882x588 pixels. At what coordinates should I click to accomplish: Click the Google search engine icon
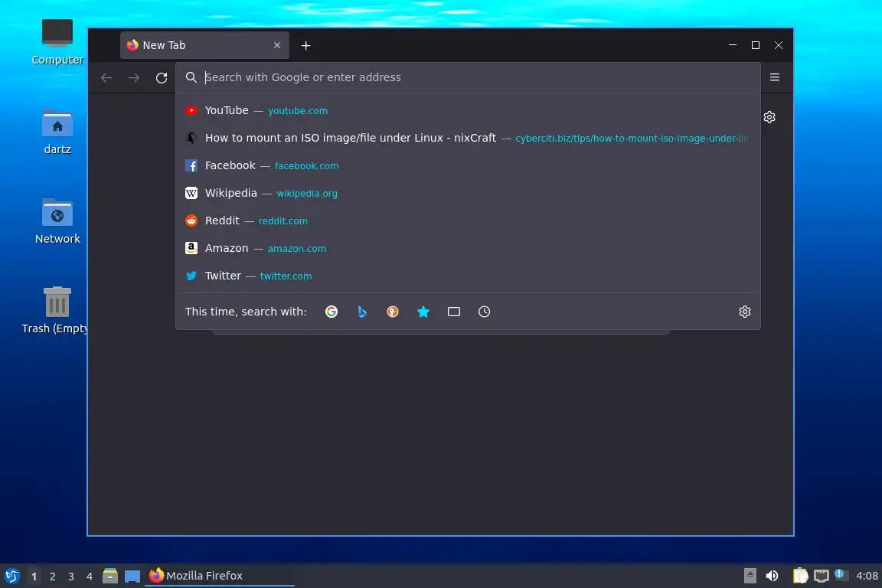pos(332,312)
